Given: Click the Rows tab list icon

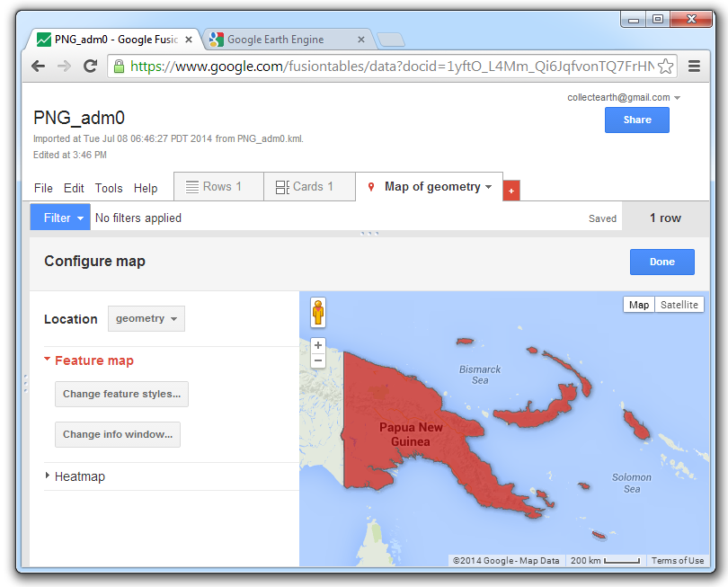Looking at the screenshot, I should pos(191,187).
